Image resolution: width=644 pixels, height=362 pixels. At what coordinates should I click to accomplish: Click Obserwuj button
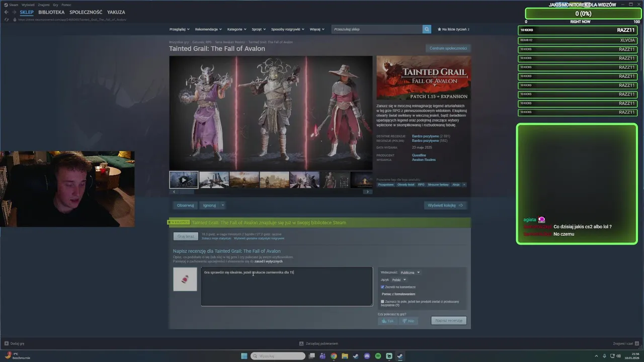(185, 205)
